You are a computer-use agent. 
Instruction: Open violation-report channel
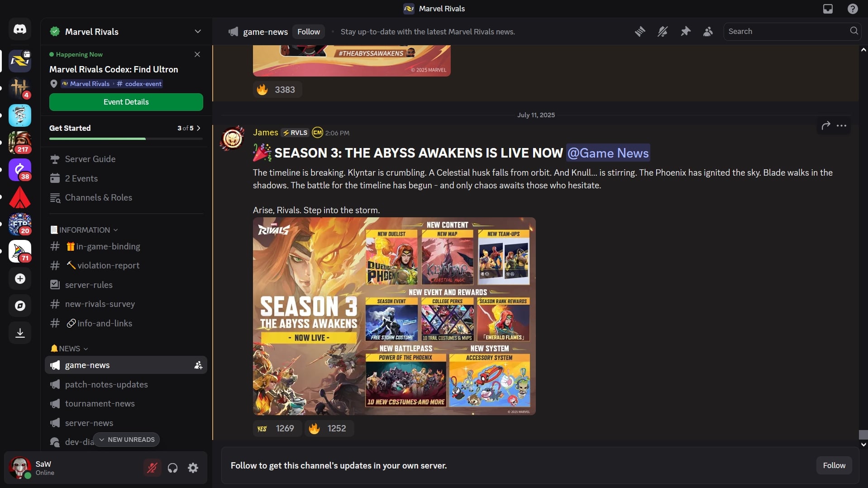click(x=126, y=265)
